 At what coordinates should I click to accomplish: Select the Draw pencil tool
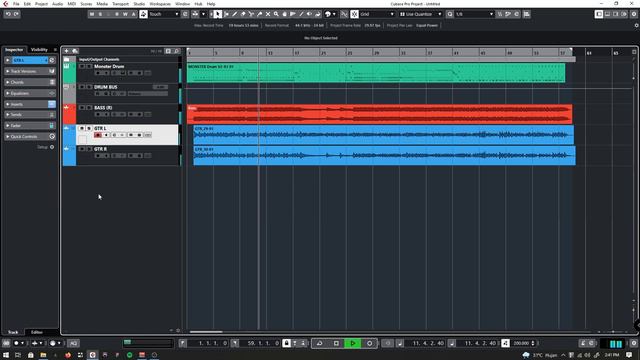235,14
